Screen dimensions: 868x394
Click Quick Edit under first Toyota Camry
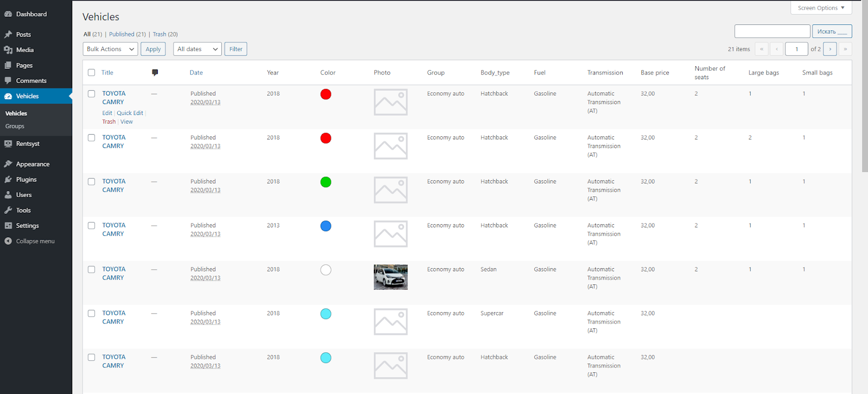coord(130,113)
